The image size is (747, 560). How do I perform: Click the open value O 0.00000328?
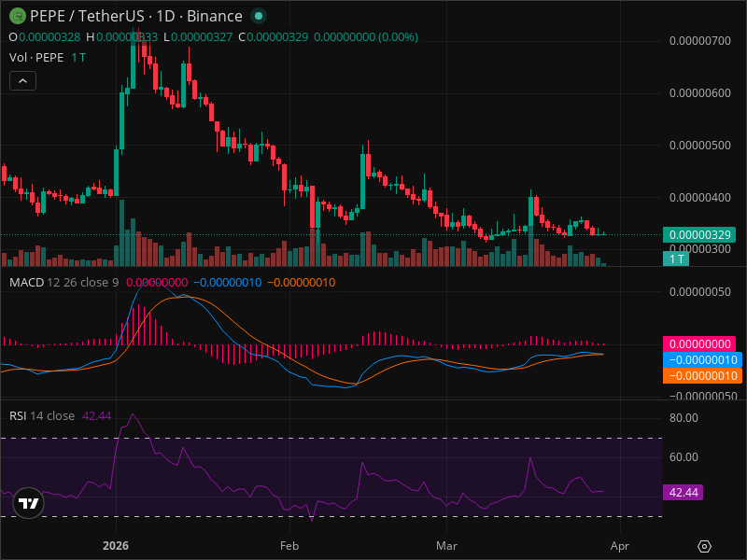click(x=45, y=37)
